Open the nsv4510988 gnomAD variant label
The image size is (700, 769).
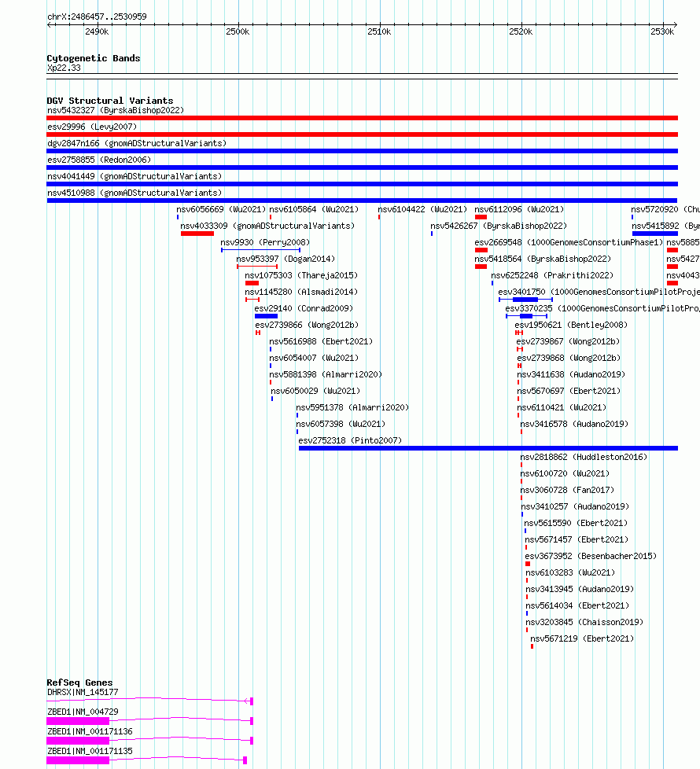coord(134,193)
